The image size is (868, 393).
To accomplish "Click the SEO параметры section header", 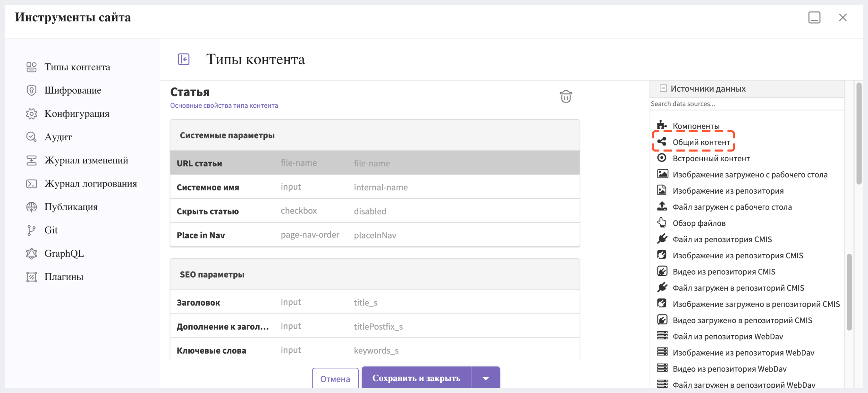I will [375, 274].
